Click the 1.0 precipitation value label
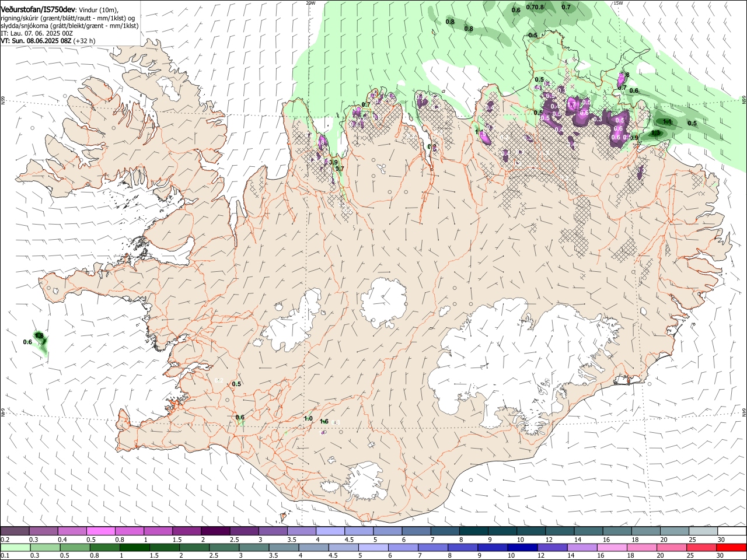The width and height of the screenshot is (747, 560). pos(309,418)
